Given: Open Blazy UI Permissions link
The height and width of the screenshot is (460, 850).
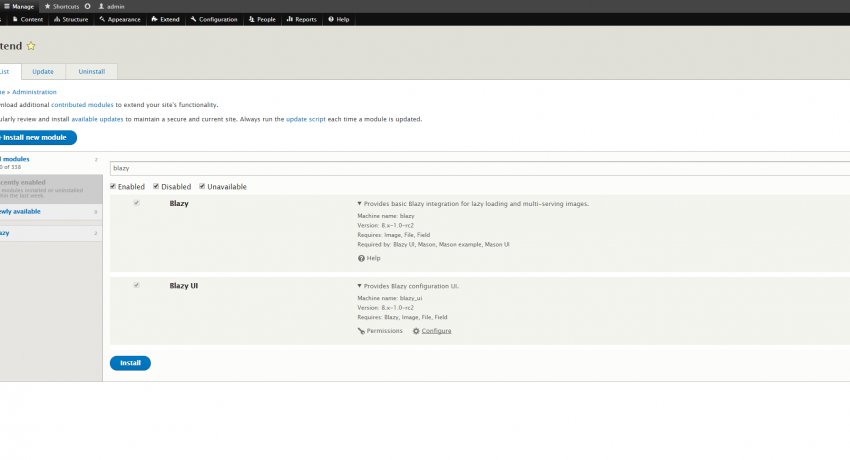Looking at the screenshot, I should [x=380, y=331].
